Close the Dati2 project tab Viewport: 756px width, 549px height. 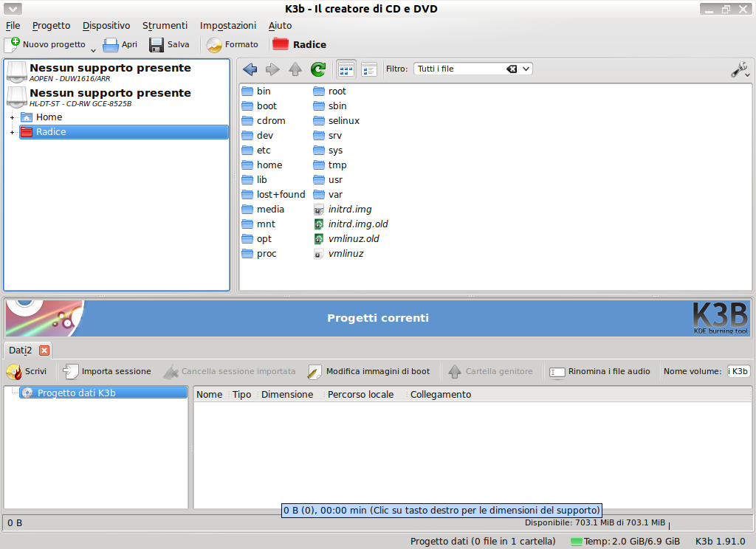44,351
